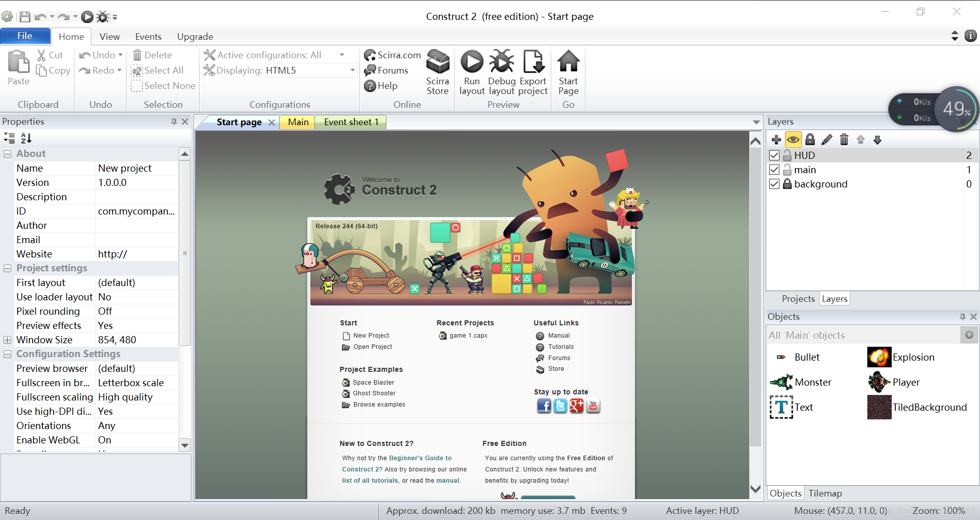Click the Debug layout bug icon

pos(501,61)
